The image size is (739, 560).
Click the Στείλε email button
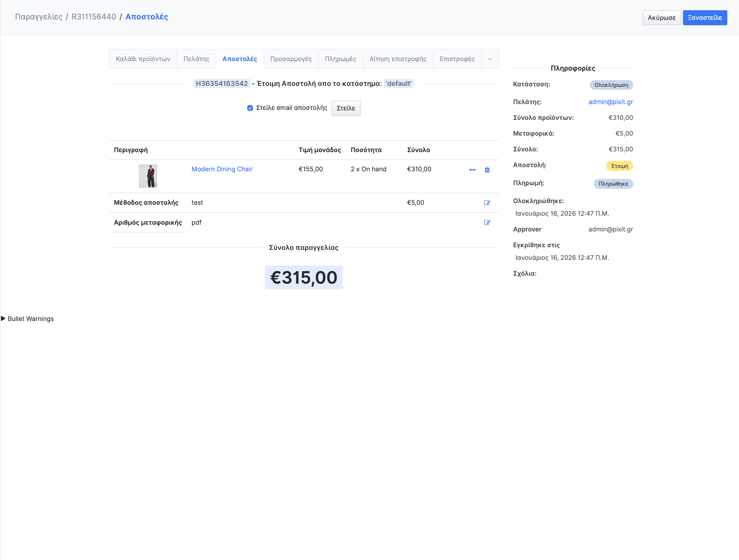click(346, 108)
